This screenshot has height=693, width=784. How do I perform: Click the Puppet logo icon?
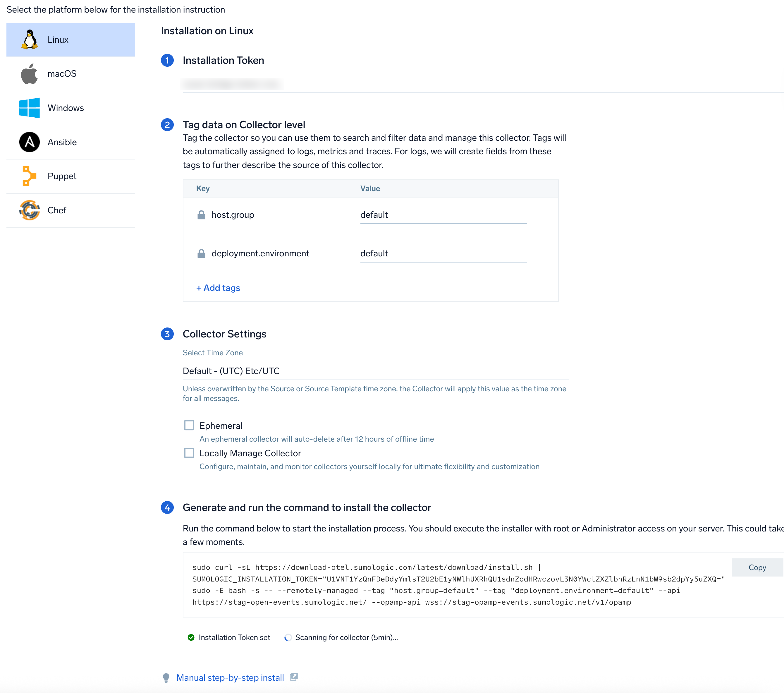coord(30,176)
